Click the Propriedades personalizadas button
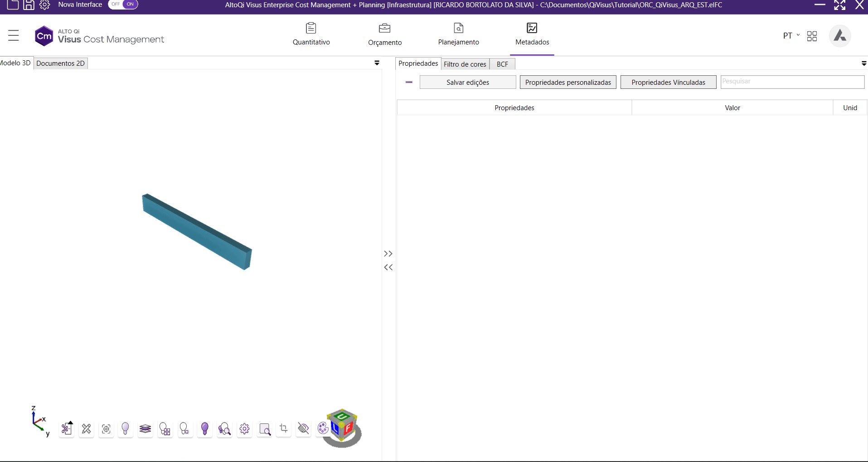The height and width of the screenshot is (462, 868). [567, 82]
